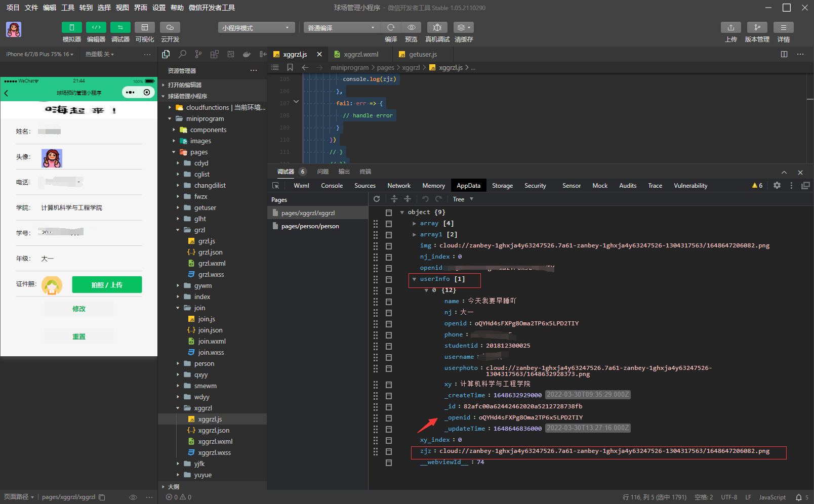
Task: Tick the checkbox beside nj_index row
Action: coord(389,257)
